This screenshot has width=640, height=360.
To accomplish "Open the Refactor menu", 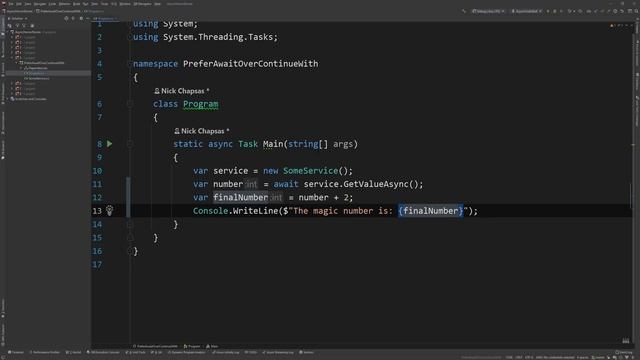I will click(64, 4).
